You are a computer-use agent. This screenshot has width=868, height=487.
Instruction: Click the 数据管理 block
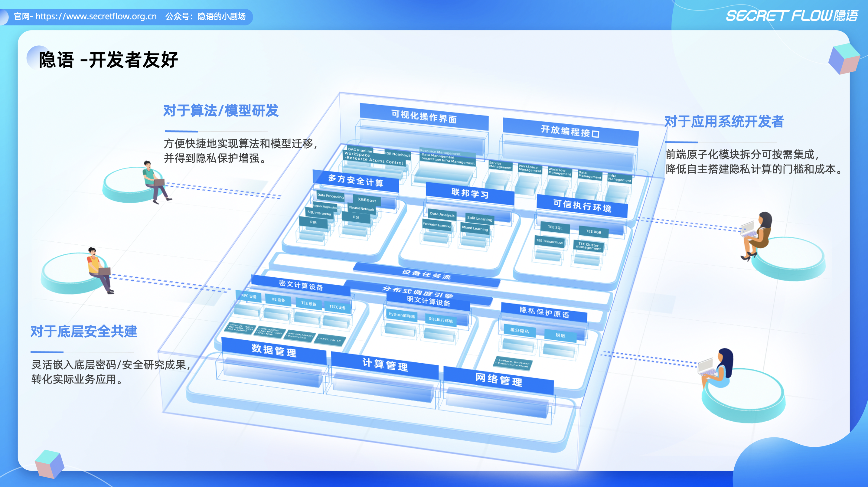coord(274,351)
